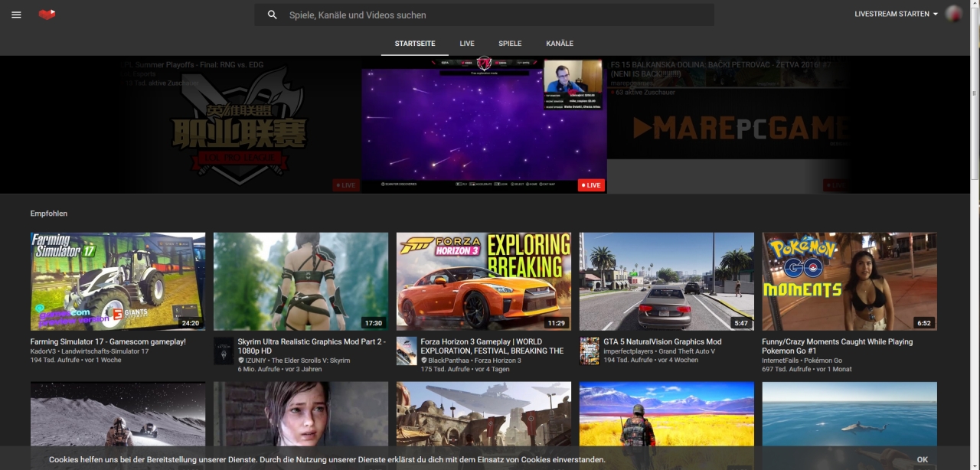Click the Skyrim channel icon

pos(224,351)
